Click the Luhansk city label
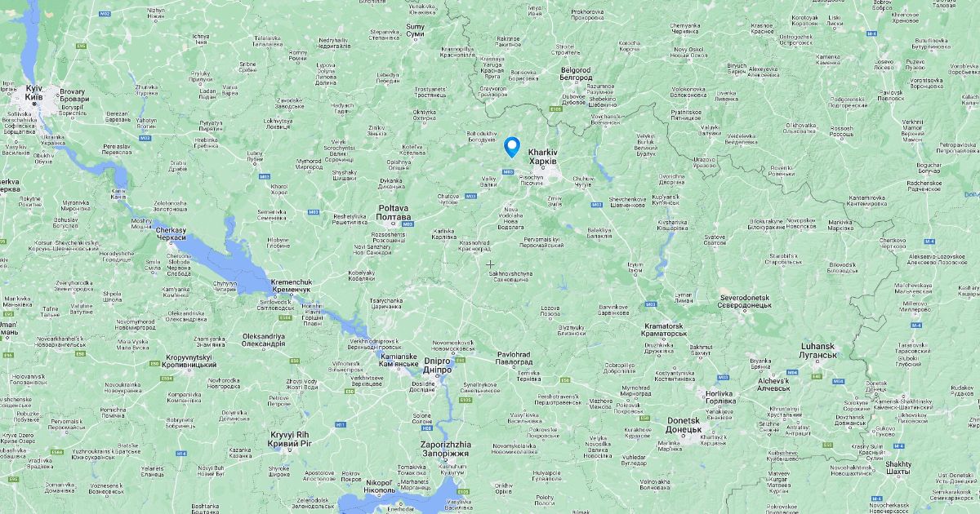Image resolution: width=980 pixels, height=514 pixels. pyautogui.click(x=818, y=351)
